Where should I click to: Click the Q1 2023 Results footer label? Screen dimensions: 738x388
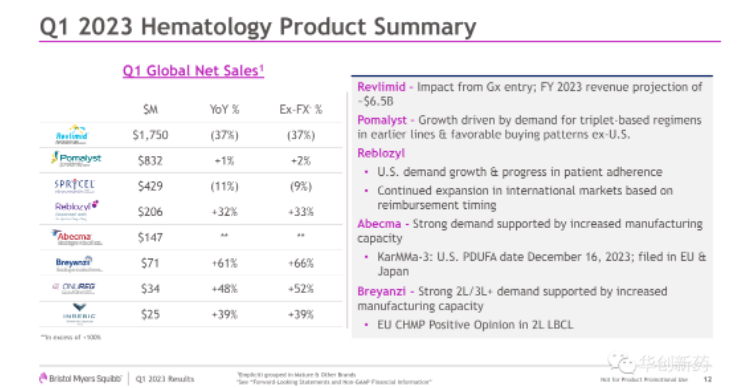(165, 379)
